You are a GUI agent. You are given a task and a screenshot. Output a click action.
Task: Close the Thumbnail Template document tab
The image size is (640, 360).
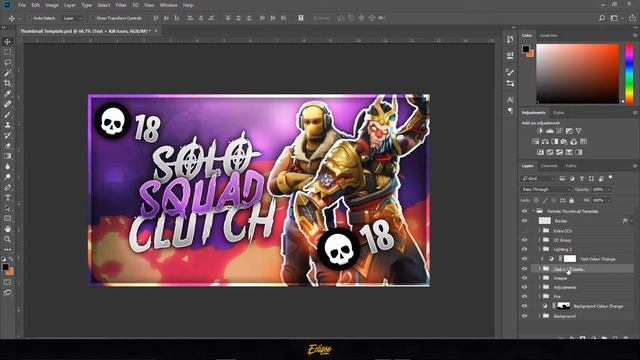pyautogui.click(x=156, y=31)
